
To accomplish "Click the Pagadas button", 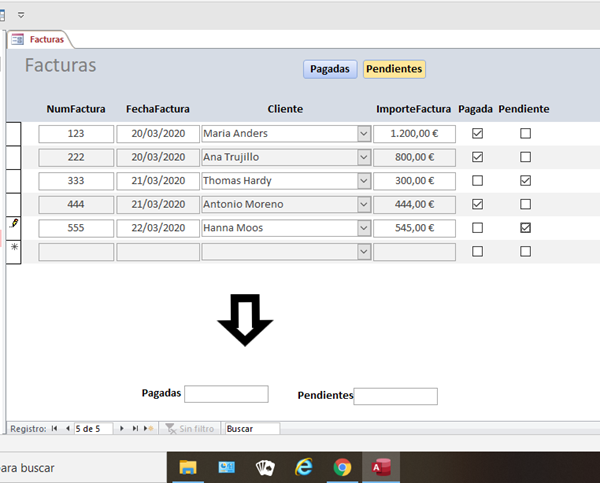I will (330, 69).
